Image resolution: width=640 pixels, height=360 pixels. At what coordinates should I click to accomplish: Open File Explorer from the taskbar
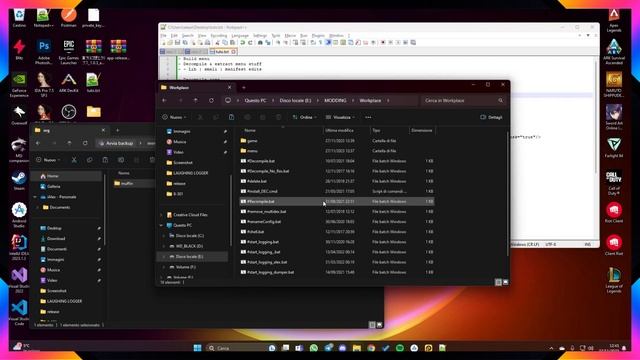coord(357,348)
